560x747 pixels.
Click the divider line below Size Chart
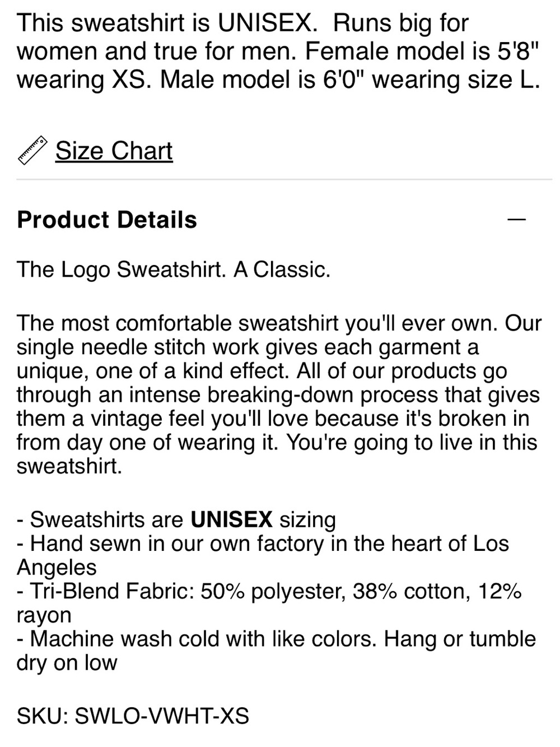tap(284, 179)
